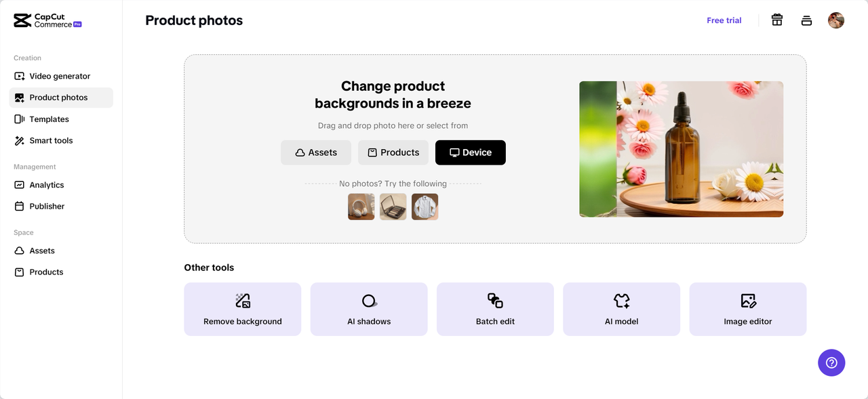
Task: Open the Batch edit tool
Action: pos(495,309)
